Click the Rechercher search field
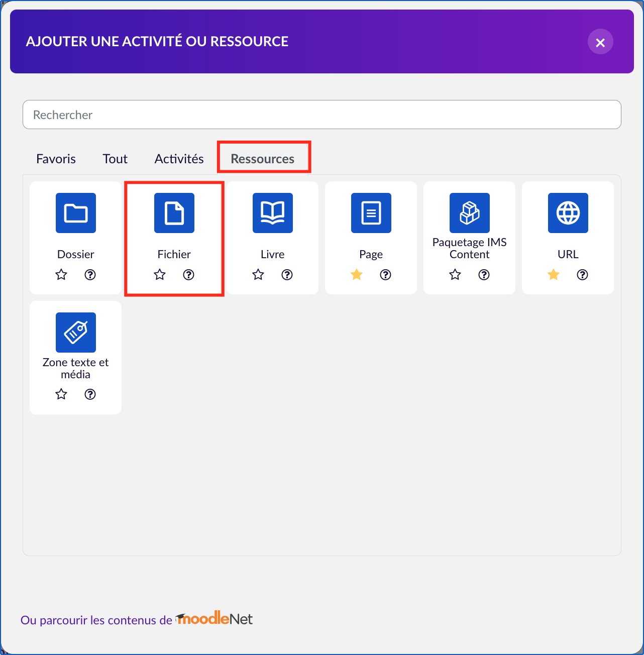This screenshot has height=655, width=644. [321, 115]
